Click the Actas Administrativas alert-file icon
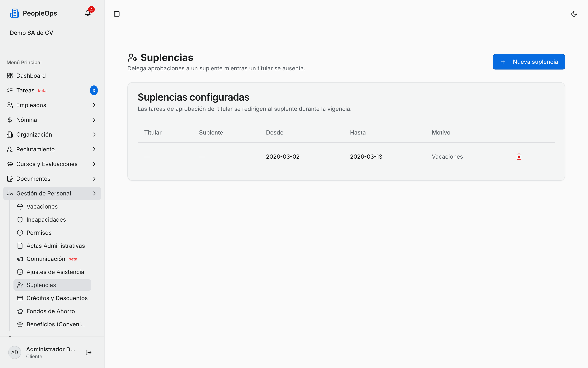The image size is (588, 368). tap(20, 246)
